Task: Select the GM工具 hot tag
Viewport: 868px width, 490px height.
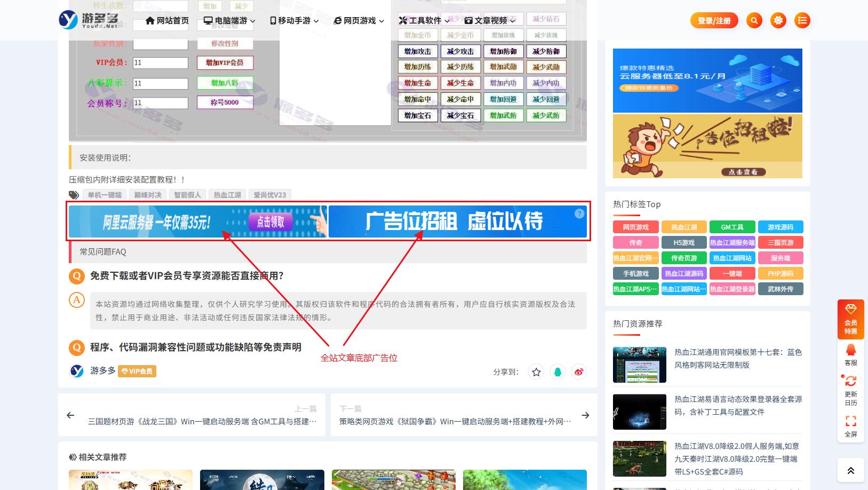Action: click(732, 227)
